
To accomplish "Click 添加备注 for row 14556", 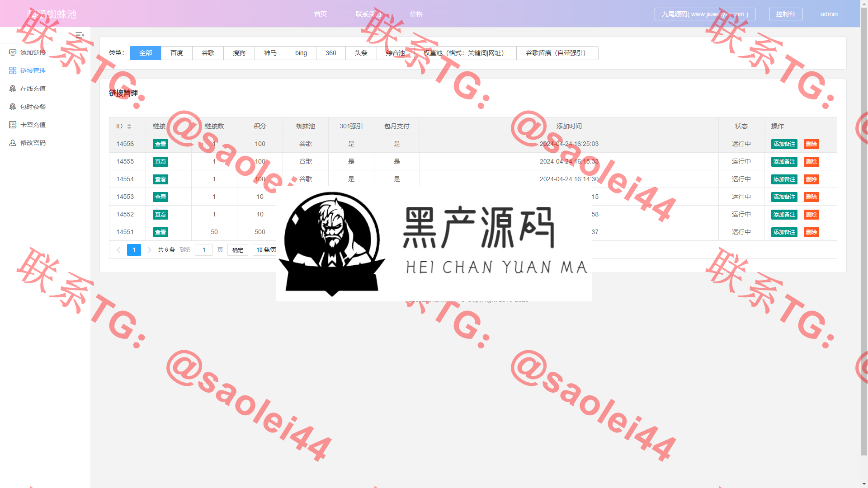I will [784, 144].
